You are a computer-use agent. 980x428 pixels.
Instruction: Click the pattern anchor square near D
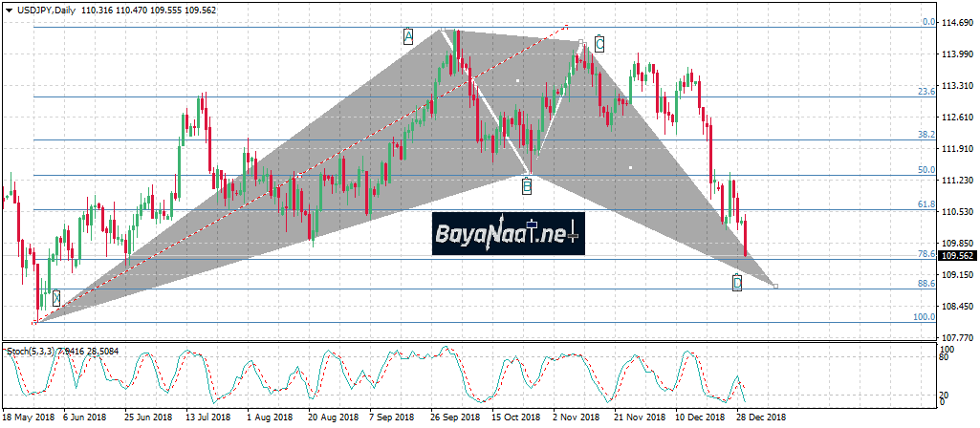pos(774,286)
